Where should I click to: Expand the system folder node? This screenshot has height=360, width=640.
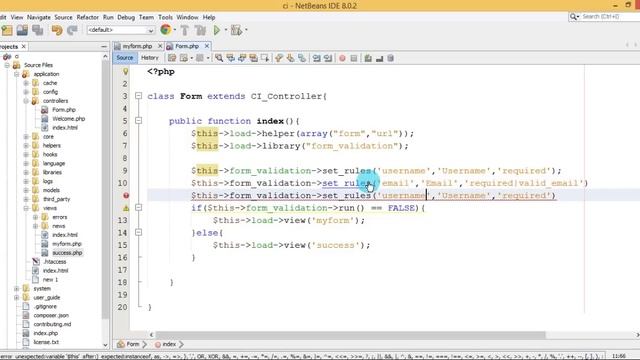[16, 289]
